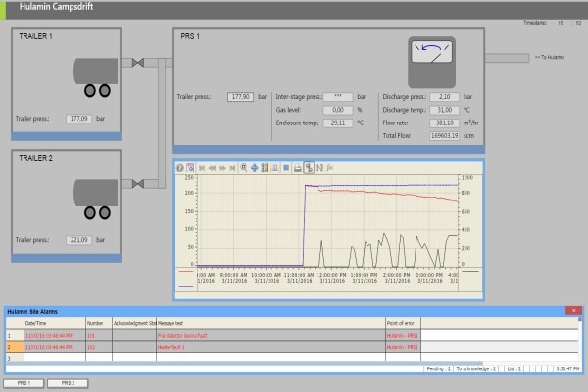Click the alarm list horizontal scrollbar
The image size is (588, 392).
(x=244, y=364)
